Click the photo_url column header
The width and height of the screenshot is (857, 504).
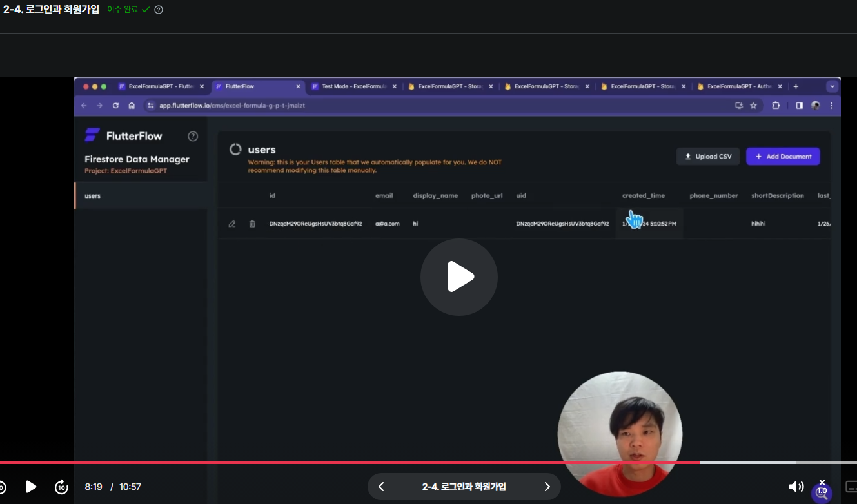[487, 195]
